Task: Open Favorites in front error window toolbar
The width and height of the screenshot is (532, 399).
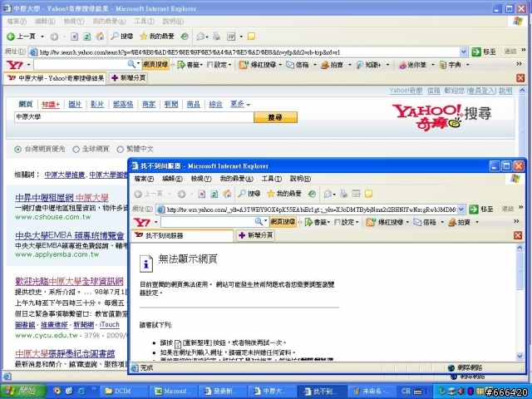Action: click(284, 194)
